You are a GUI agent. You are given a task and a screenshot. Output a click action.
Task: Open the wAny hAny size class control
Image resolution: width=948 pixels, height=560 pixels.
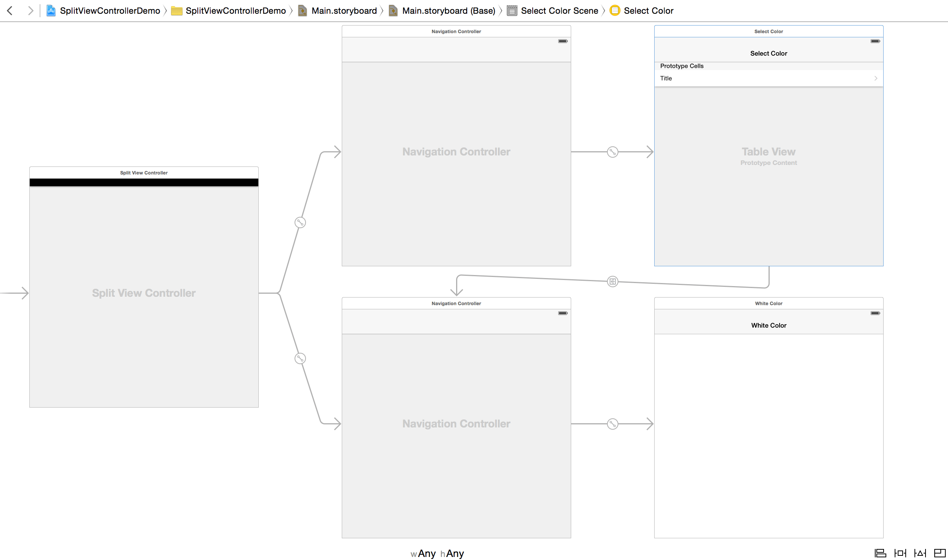437,554
